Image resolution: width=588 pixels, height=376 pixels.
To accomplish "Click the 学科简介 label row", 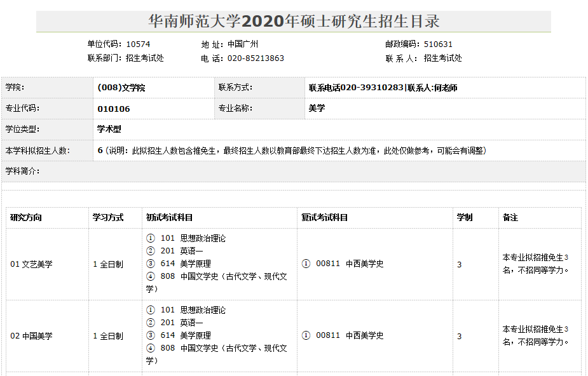I will tap(294, 171).
